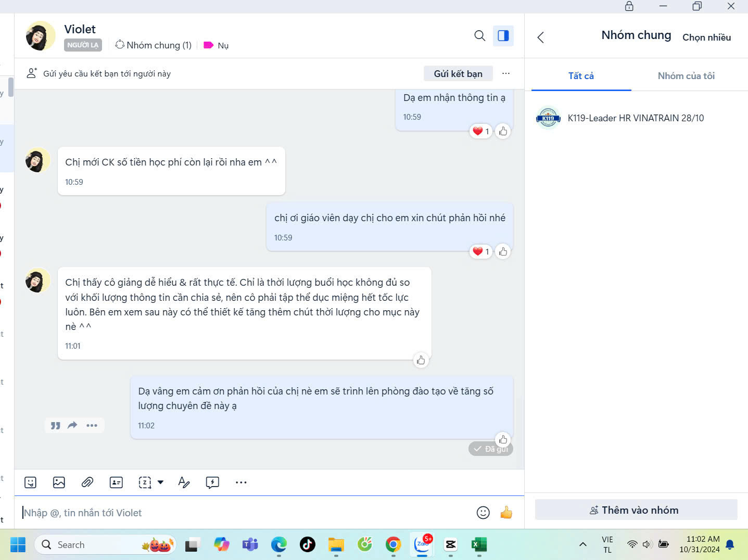Switch to 'Nhóm của tôi' tab
This screenshot has height=560, width=748.
[686, 76]
